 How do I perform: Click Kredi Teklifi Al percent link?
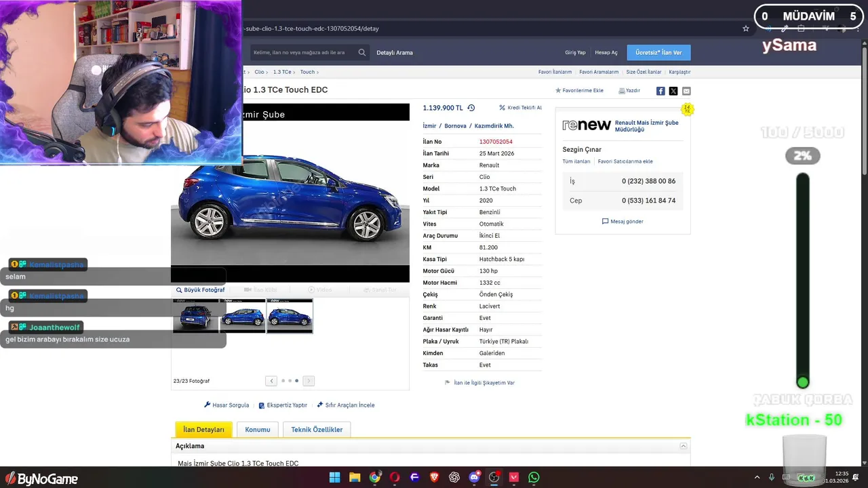tap(520, 108)
